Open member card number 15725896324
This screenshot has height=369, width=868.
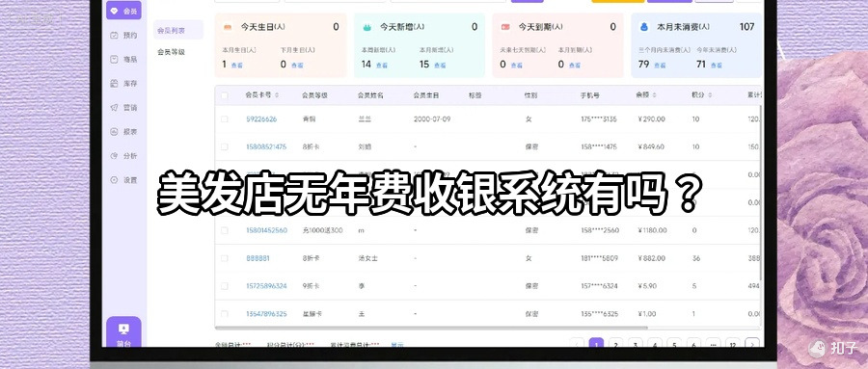[x=266, y=286]
